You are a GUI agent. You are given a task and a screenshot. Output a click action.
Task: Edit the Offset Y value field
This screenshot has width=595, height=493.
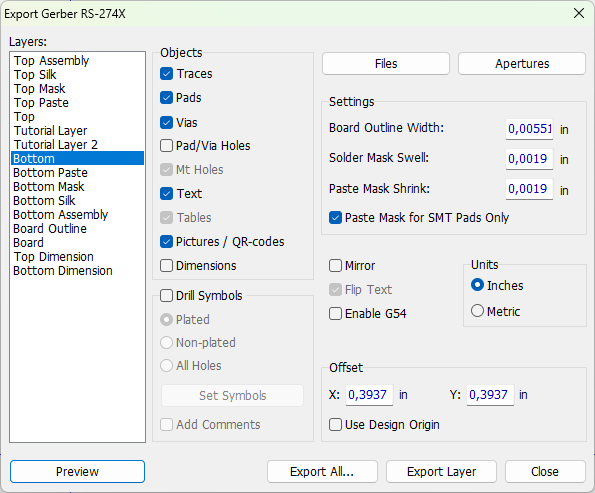pyautogui.click(x=490, y=395)
